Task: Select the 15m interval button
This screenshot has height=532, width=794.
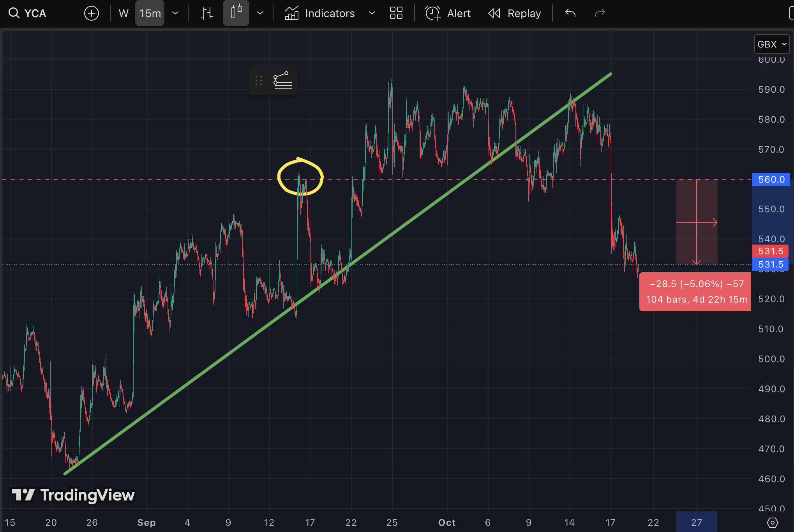Action: tap(150, 13)
